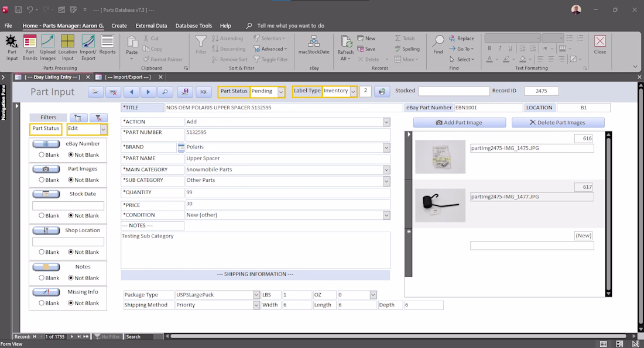Open the Package Type dropdown arrow
Viewport: 644px width, 348px height.
click(256, 295)
